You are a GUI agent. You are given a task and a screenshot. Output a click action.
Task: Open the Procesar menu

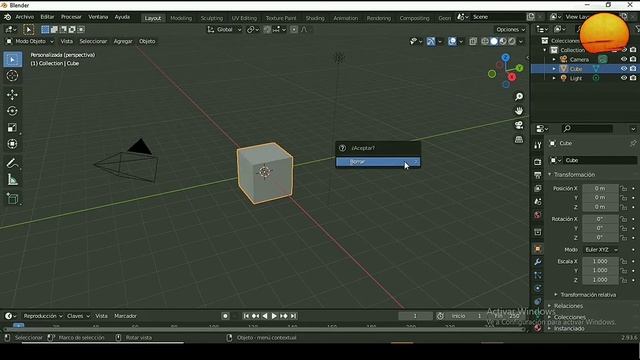(71, 17)
